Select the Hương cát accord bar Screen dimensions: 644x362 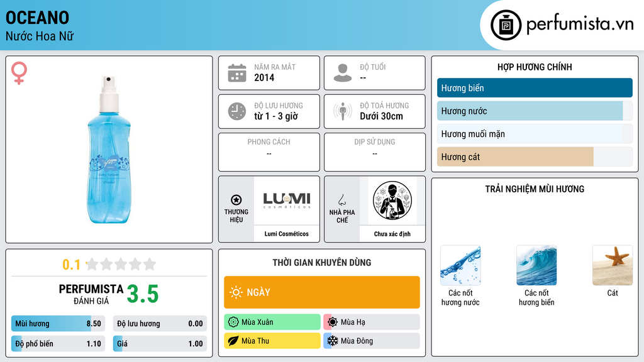click(x=535, y=156)
